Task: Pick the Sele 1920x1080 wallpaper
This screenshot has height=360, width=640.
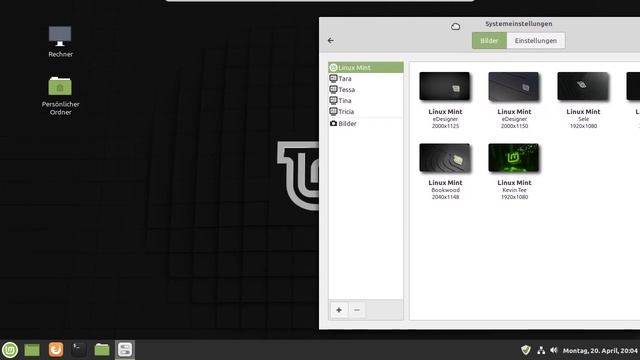Action: click(583, 100)
